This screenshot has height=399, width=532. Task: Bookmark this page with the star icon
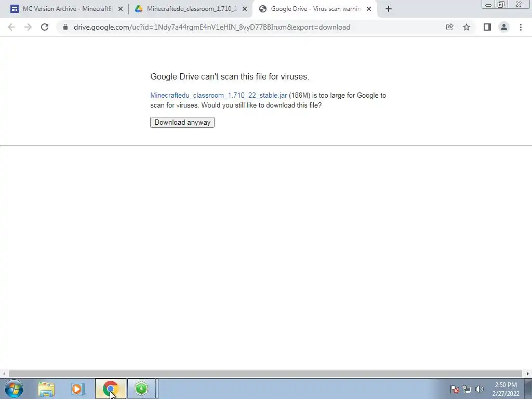(467, 27)
